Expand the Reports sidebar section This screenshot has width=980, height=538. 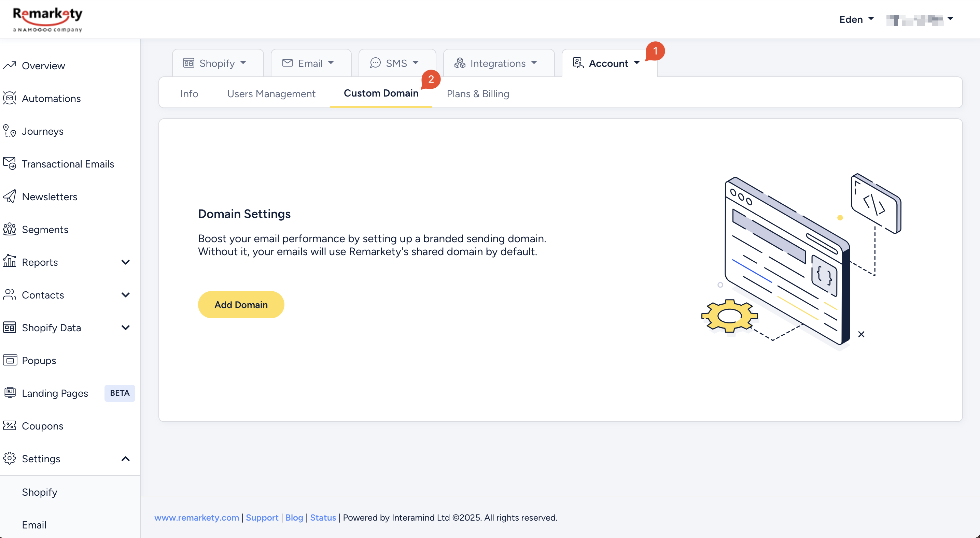126,262
